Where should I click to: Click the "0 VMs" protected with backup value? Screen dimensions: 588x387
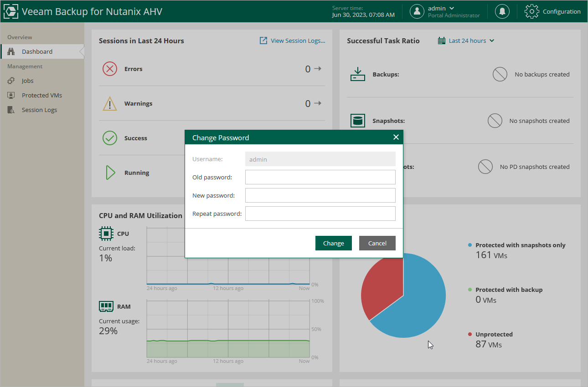tap(486, 300)
